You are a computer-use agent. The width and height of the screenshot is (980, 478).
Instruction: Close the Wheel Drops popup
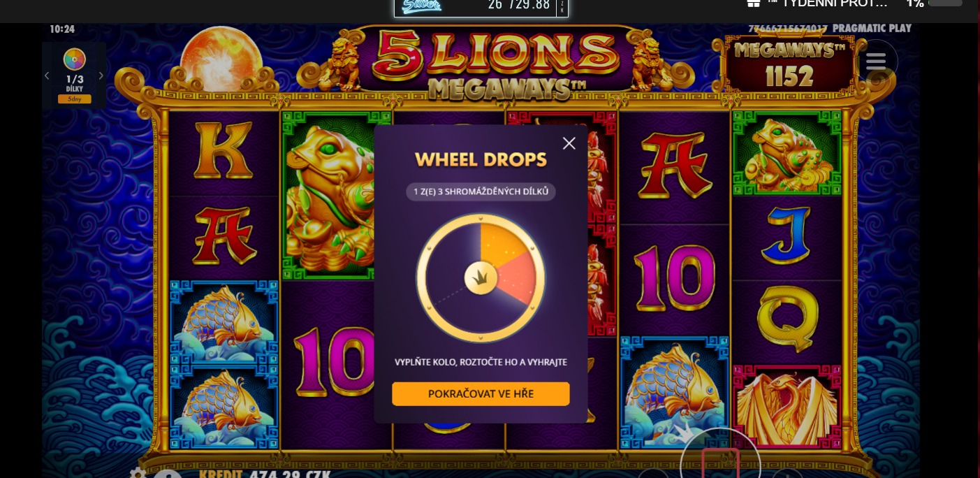(x=569, y=143)
